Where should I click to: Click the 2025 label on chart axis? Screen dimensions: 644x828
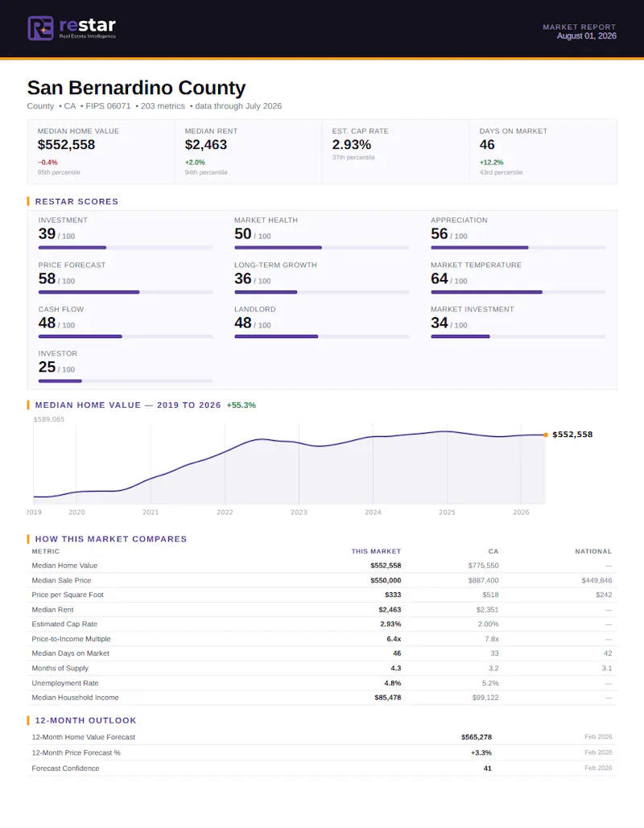(x=447, y=513)
